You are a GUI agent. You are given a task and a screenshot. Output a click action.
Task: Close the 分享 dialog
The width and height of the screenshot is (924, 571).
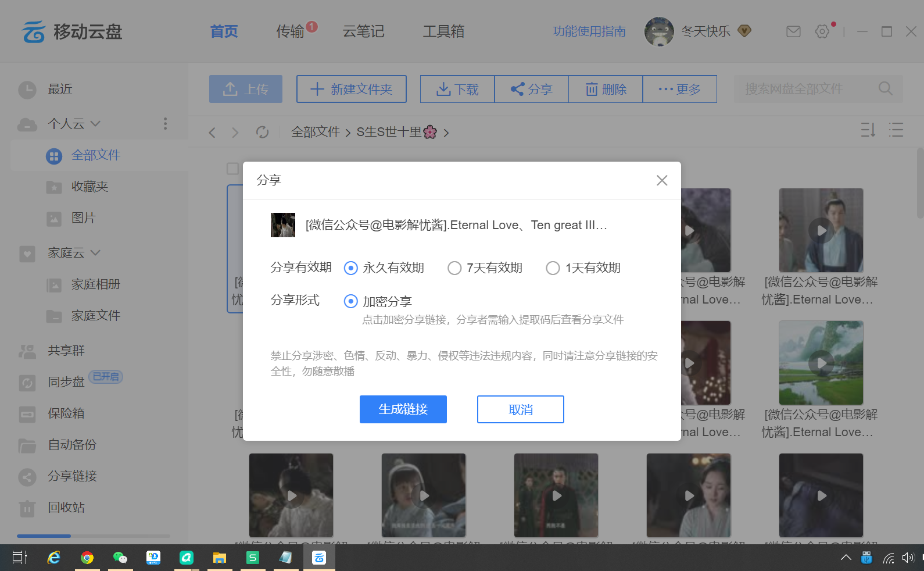(x=662, y=180)
